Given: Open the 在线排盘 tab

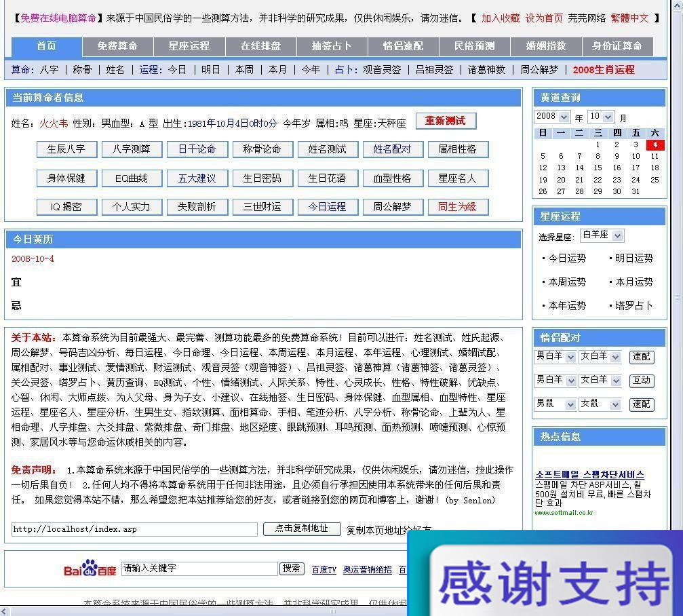Looking at the screenshot, I should (x=260, y=46).
